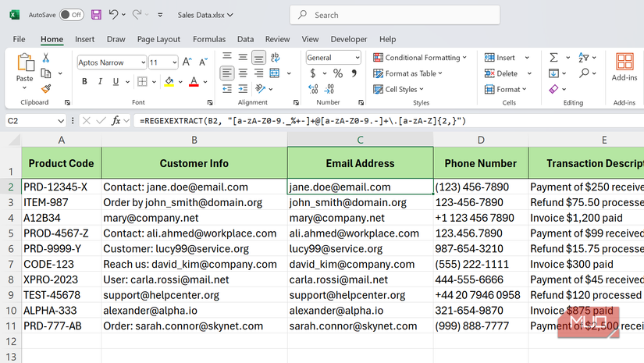This screenshot has width=644, height=363.
Task: Toggle Align Right
Action: [258, 73]
